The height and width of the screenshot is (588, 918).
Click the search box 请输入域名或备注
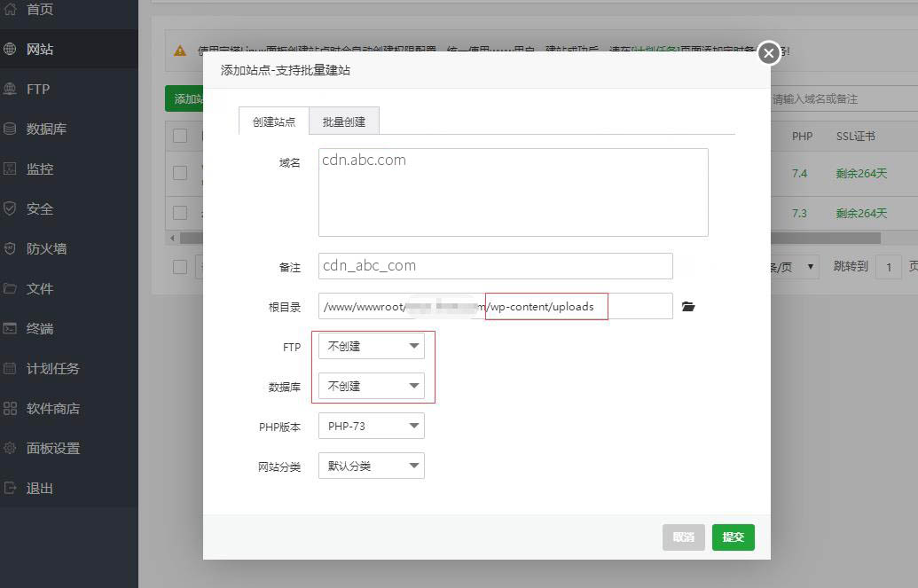[843, 99]
